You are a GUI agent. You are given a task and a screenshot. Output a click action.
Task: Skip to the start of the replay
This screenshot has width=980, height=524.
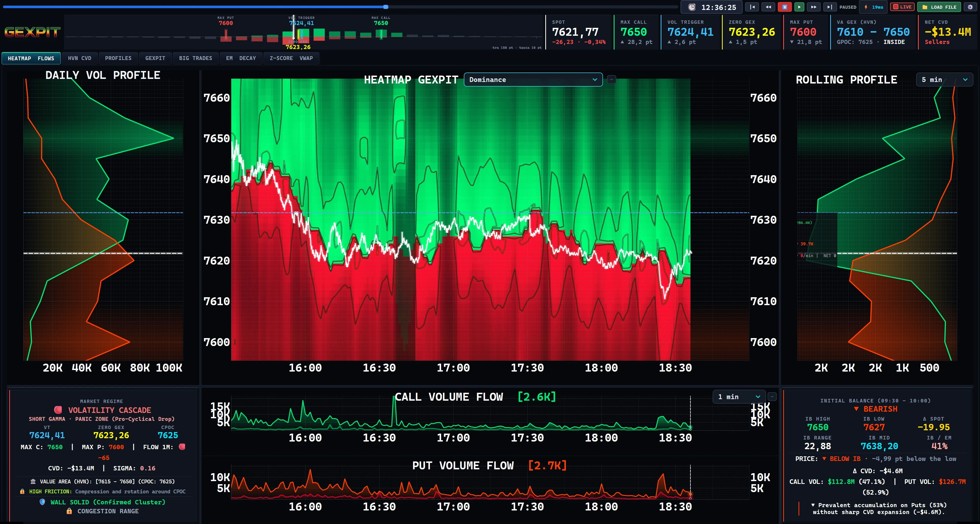[752, 7]
